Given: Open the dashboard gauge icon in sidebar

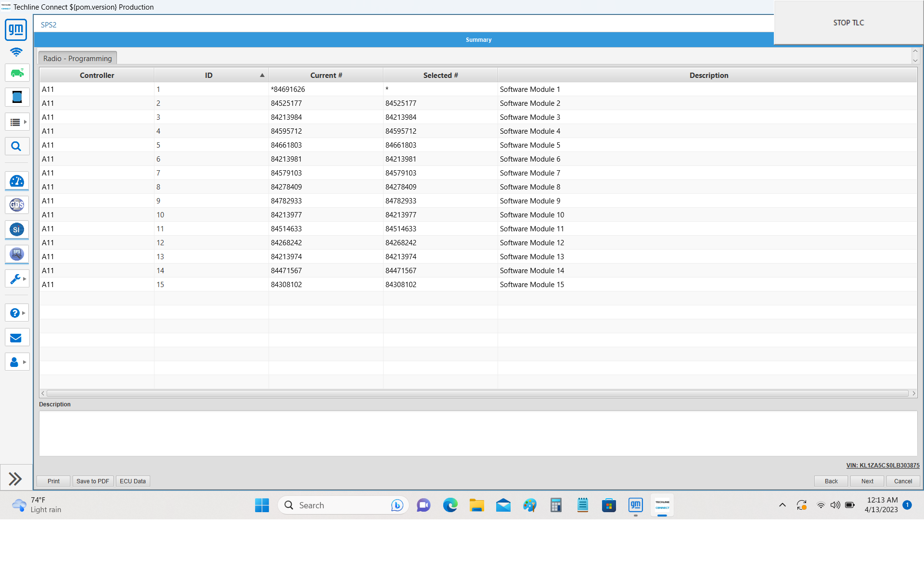Looking at the screenshot, I should 17,181.
